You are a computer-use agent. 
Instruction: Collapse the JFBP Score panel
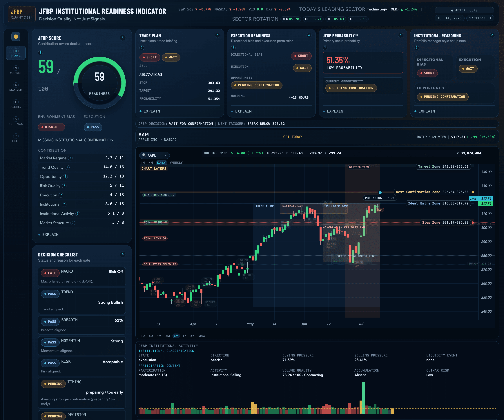(x=123, y=38)
